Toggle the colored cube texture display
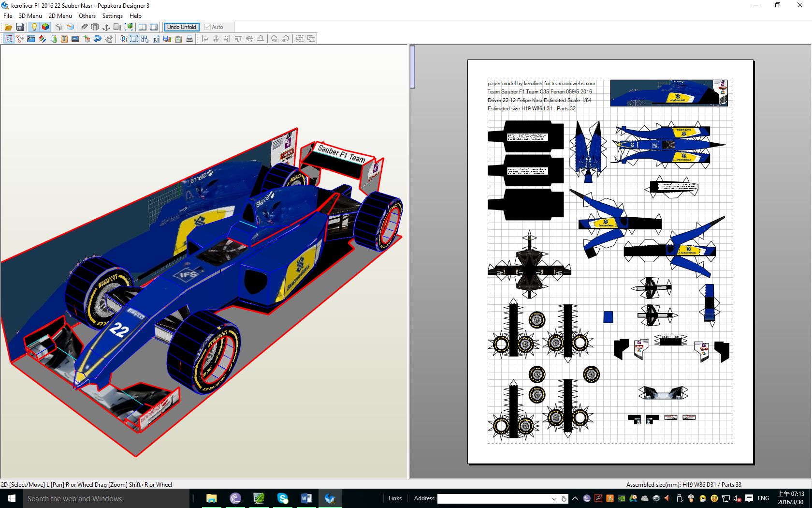812x508 pixels. (x=45, y=27)
